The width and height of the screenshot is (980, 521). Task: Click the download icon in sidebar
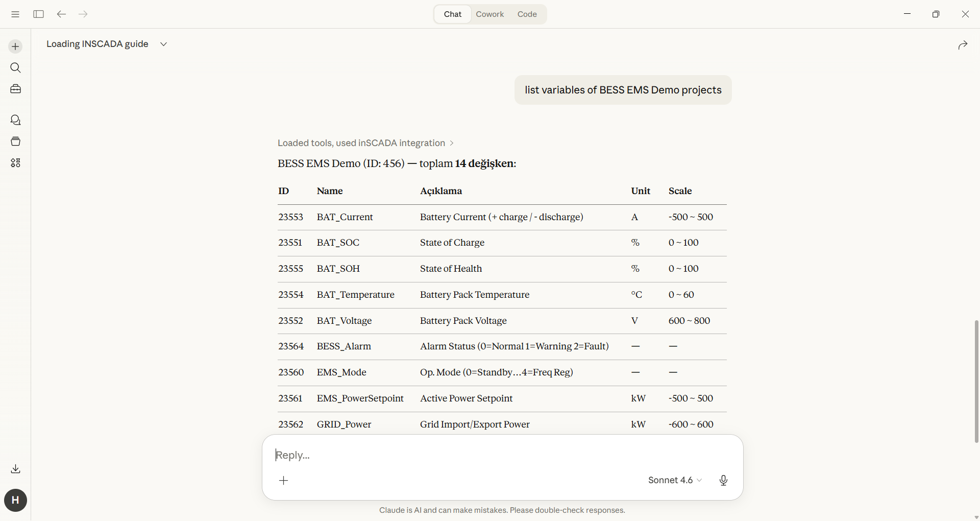(15, 469)
